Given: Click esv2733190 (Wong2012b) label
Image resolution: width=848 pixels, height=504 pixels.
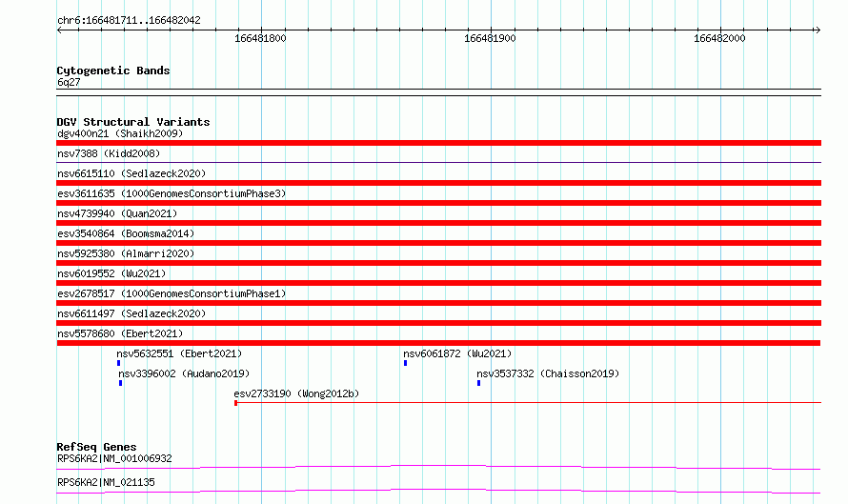Looking at the screenshot, I should coord(296,393).
